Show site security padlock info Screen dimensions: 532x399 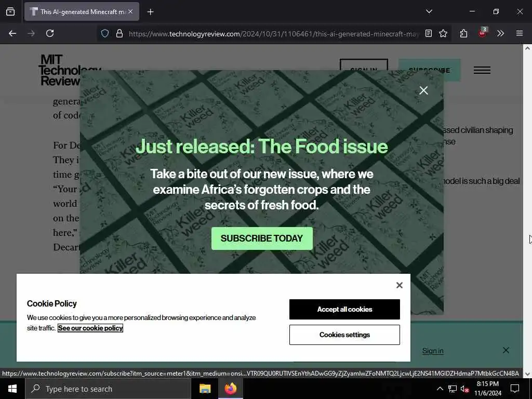pyautogui.click(x=119, y=33)
